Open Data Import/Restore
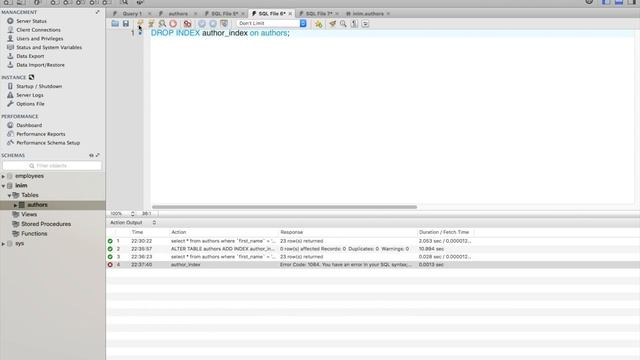Screen dimensions: 640x360 click(40, 65)
